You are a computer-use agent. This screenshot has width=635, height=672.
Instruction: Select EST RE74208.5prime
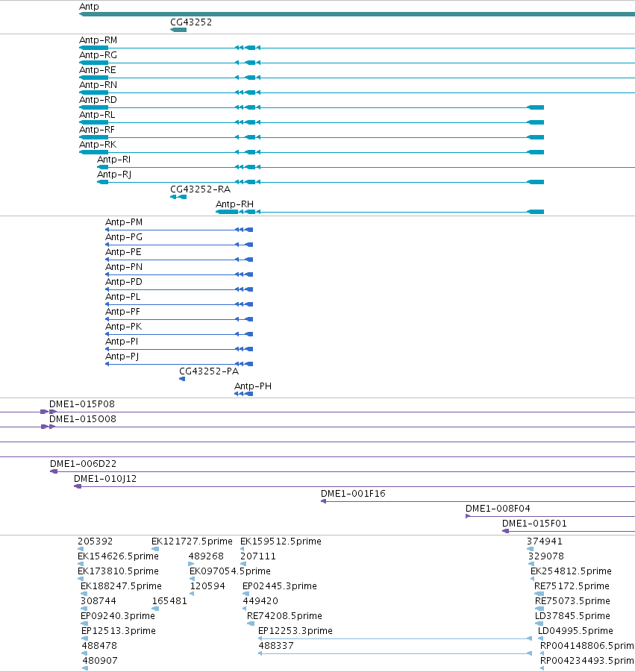tap(284, 616)
